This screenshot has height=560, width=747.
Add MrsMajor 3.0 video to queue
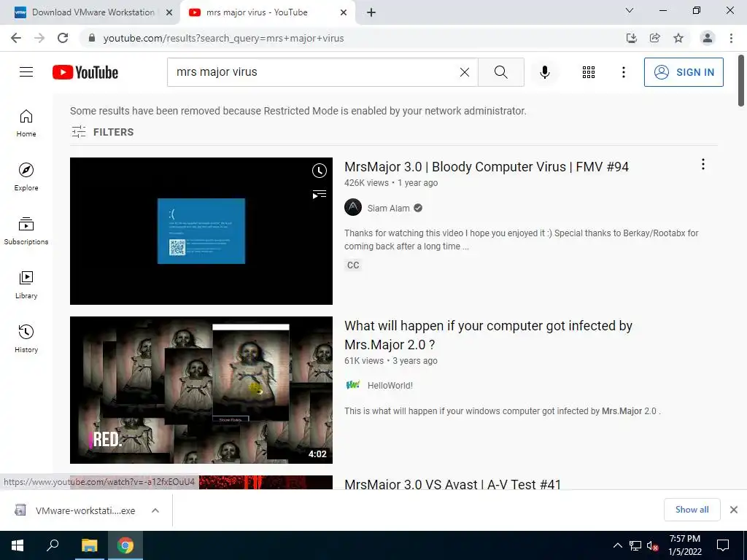pos(320,194)
